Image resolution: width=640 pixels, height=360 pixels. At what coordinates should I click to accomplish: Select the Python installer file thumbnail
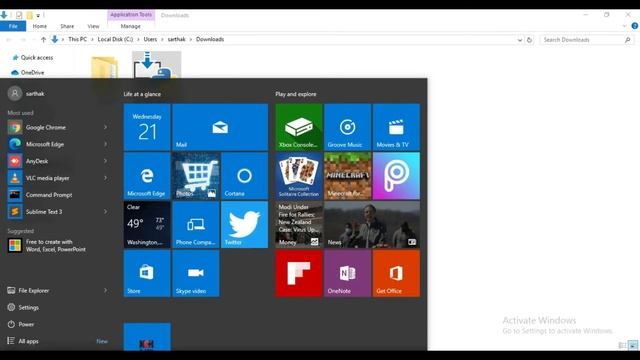[x=156, y=64]
